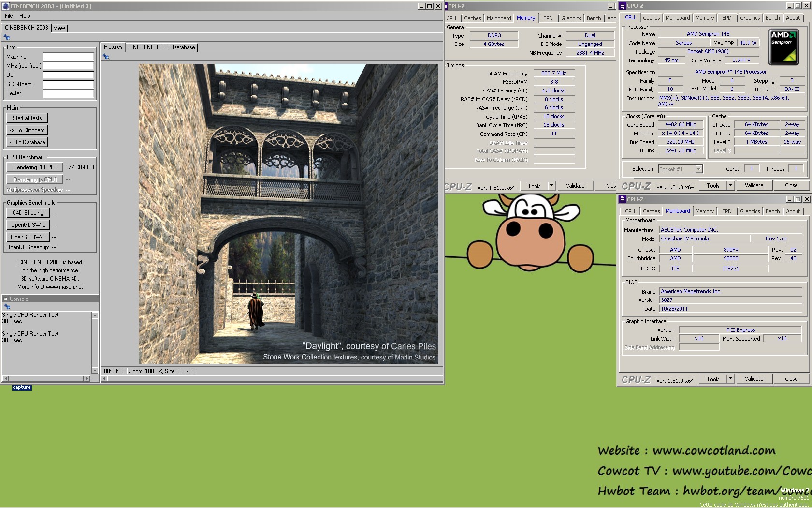Click the GFX-Board input field

tap(68, 84)
